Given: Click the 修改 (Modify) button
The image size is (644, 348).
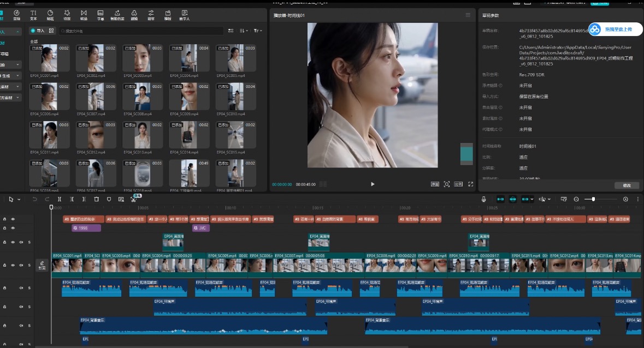Looking at the screenshot, I should point(627,185).
